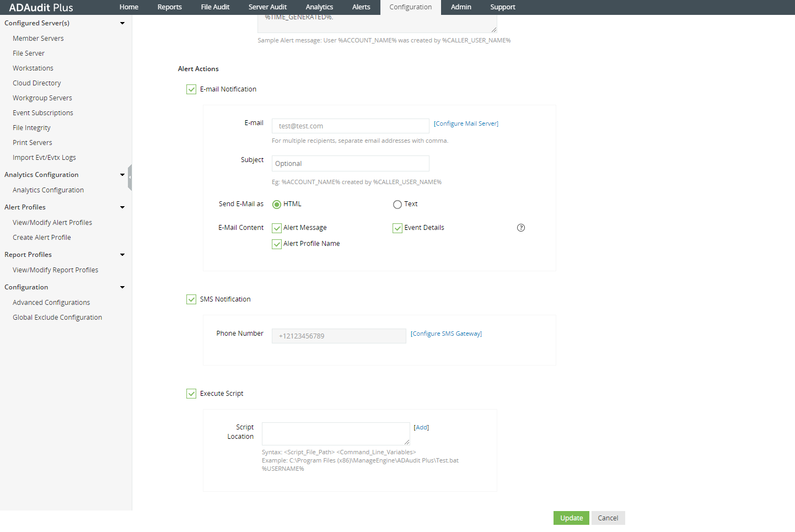The width and height of the screenshot is (795, 532).
Task: Disable the Execute Script checkbox
Action: (x=191, y=394)
